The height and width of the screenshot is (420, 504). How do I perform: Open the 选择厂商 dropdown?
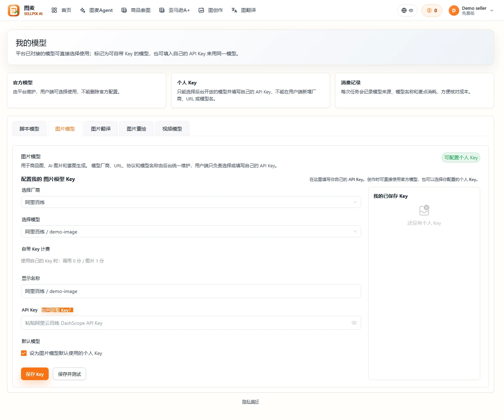pos(191,202)
